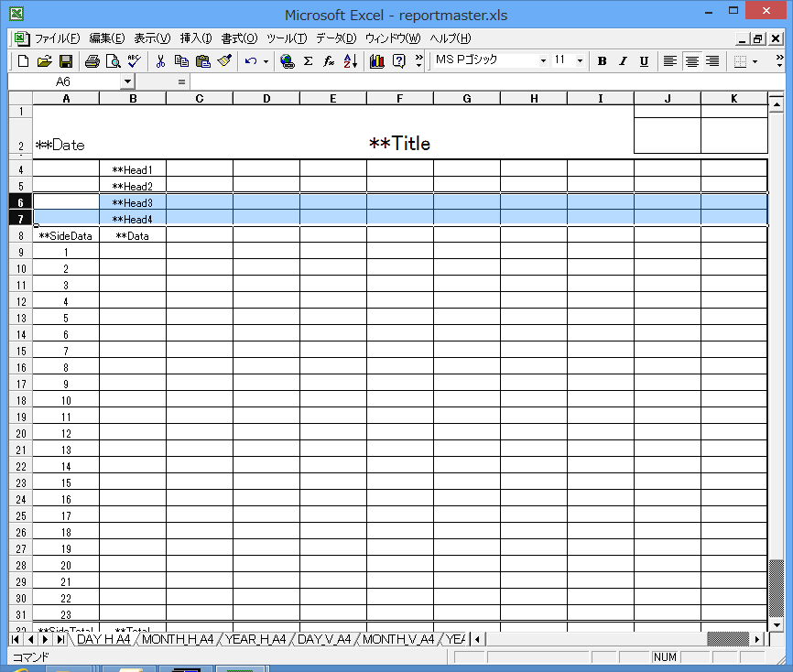Toggle Underline formatting button
This screenshot has height=672, width=793.
[x=644, y=61]
